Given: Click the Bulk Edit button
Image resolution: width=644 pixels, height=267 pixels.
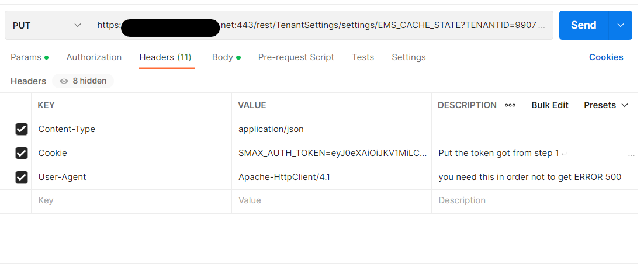Looking at the screenshot, I should [x=550, y=105].
